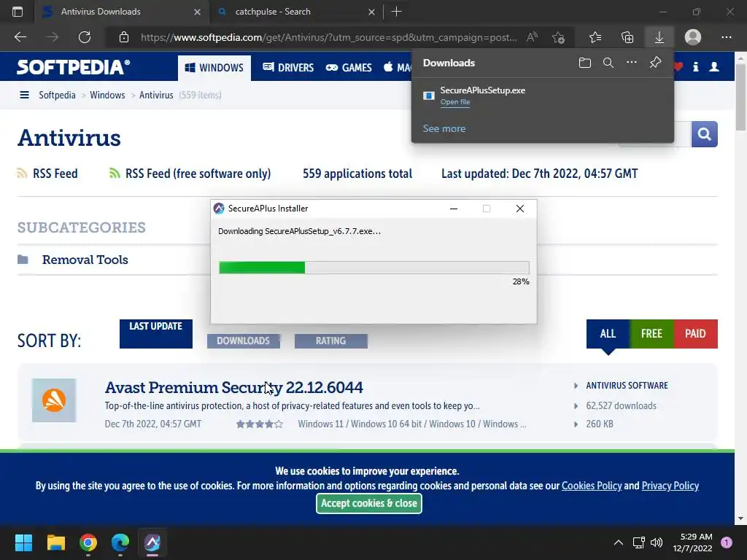Open the notification badge in taskbar

tap(727, 542)
